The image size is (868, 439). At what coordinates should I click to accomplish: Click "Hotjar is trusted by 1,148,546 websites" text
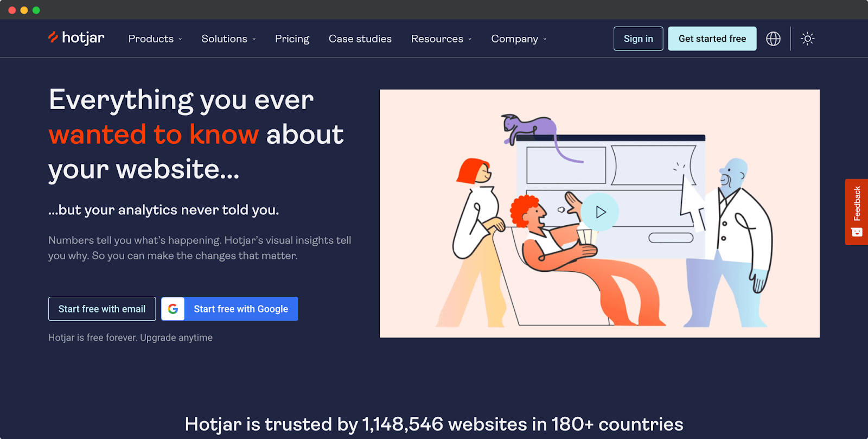point(433,424)
